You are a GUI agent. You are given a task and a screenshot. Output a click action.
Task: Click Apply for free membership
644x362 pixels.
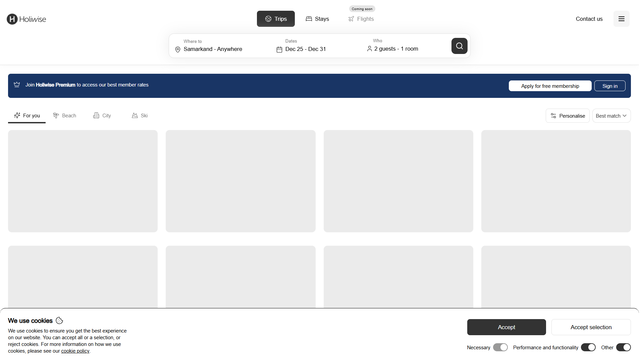click(x=550, y=86)
